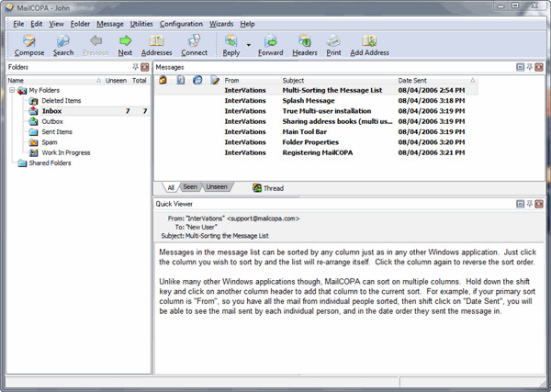Collapse the My Folders tree node
Viewport: 551px width, 392px height.
12,90
